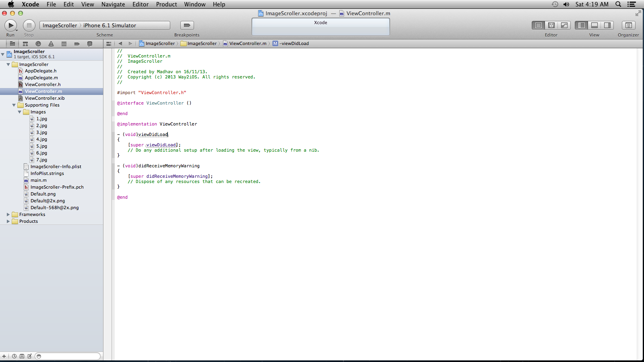Select main.m in navigator
The height and width of the screenshot is (362, 644).
pyautogui.click(x=38, y=180)
